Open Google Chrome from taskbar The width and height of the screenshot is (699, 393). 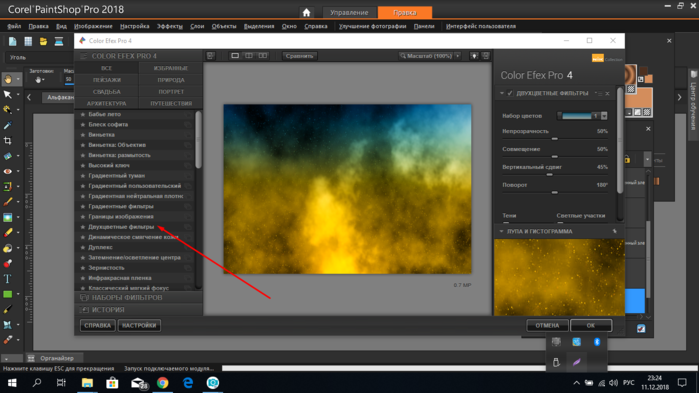(163, 383)
